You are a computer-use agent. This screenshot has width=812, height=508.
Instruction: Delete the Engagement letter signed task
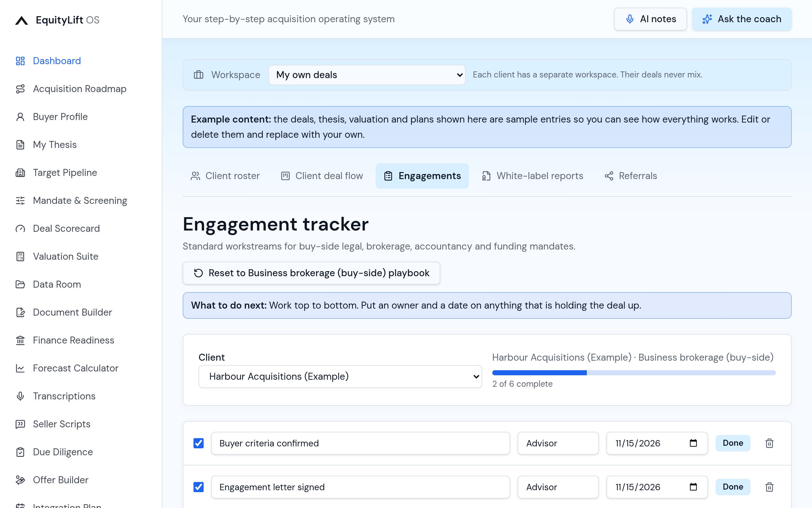click(769, 487)
